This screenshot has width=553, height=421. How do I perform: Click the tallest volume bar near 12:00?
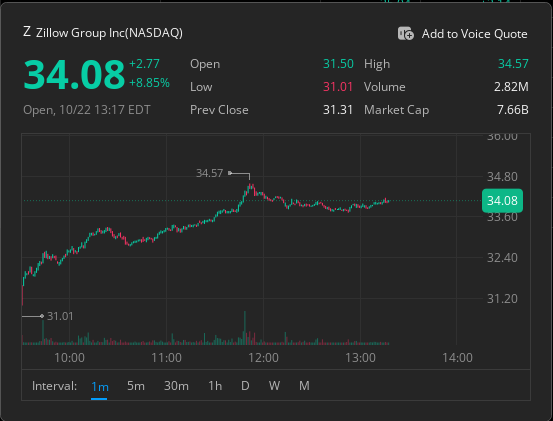click(245, 328)
